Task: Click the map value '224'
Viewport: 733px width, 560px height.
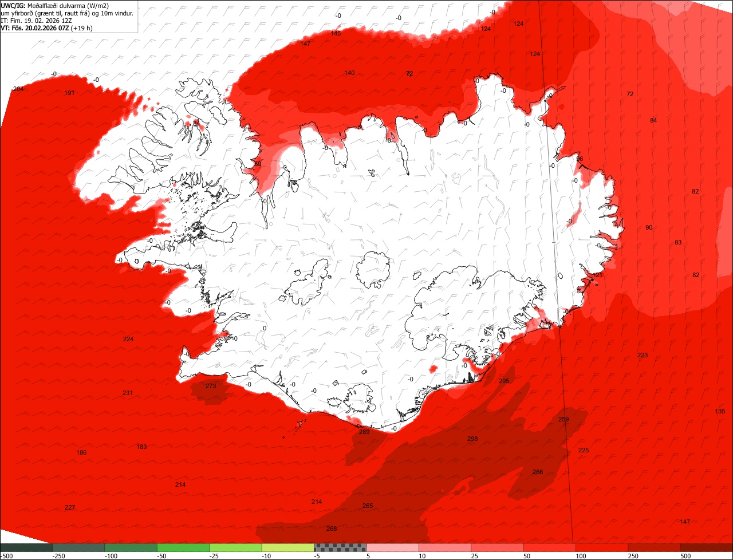Action: [x=128, y=339]
